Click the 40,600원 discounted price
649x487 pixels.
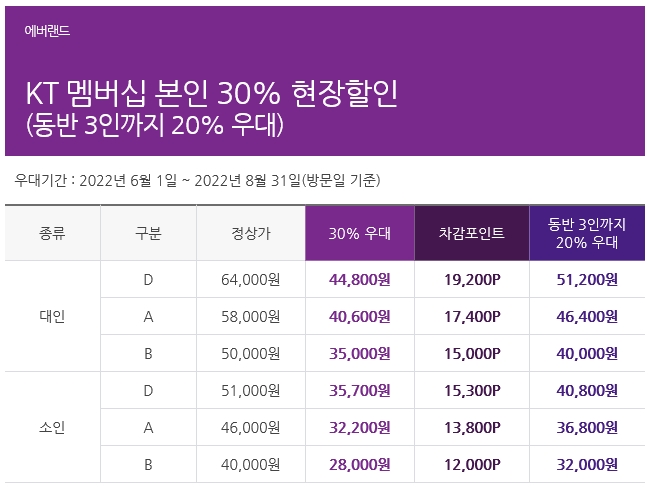pyautogui.click(x=360, y=317)
